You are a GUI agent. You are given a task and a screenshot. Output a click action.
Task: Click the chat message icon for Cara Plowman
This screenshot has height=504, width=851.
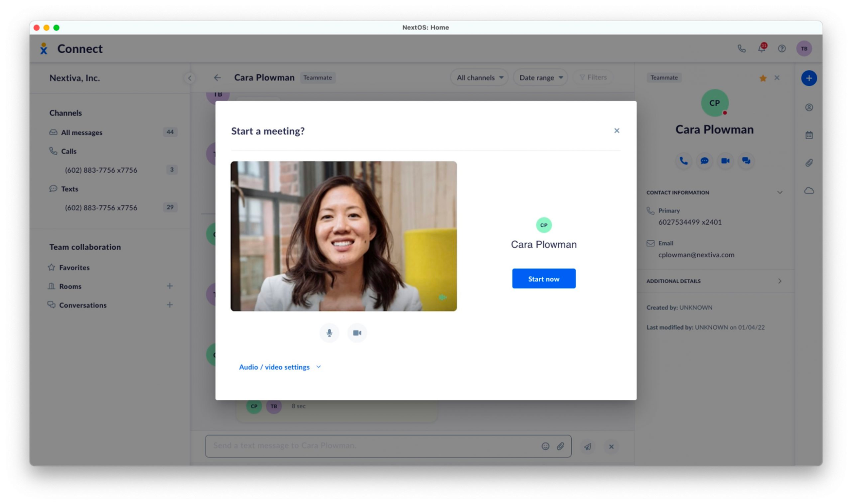coord(705,160)
